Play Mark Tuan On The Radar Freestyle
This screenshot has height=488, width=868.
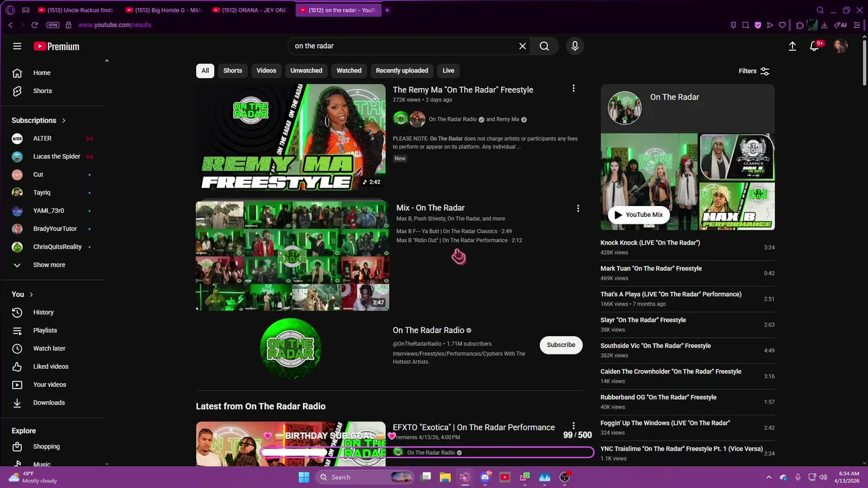(x=687, y=273)
